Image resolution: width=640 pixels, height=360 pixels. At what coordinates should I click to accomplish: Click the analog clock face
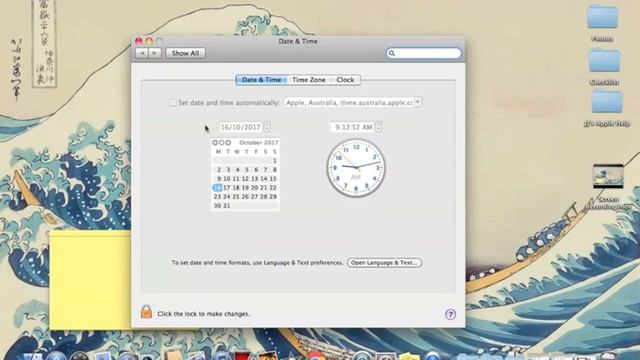[356, 168]
